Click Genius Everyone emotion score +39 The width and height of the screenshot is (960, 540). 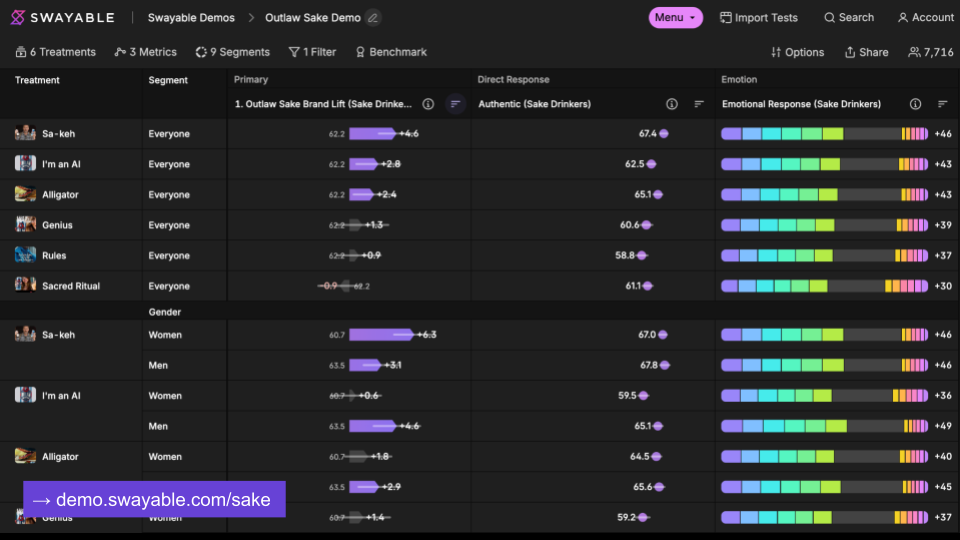click(x=943, y=225)
